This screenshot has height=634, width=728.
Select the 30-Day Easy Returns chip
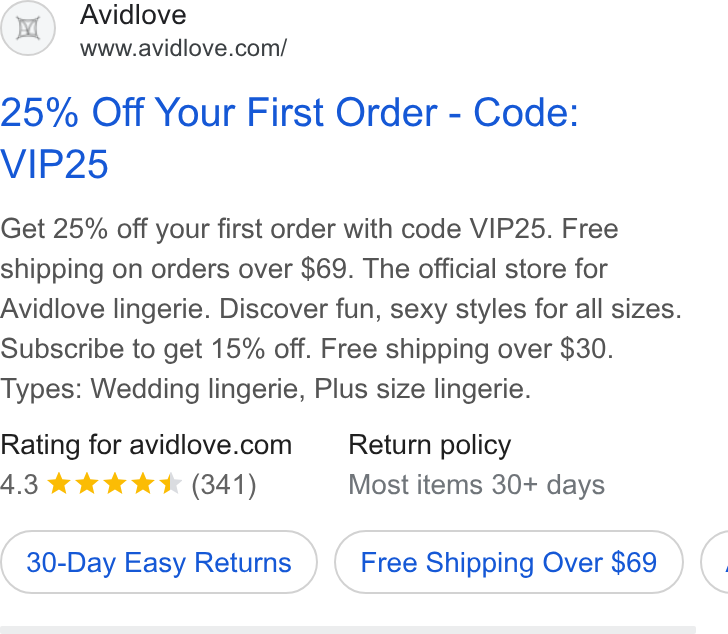[x=159, y=562]
